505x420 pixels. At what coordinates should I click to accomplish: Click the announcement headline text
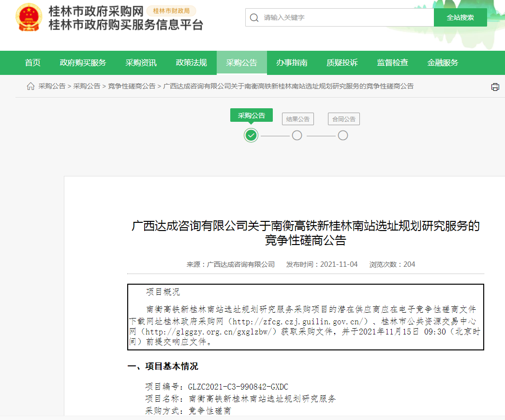(x=305, y=233)
